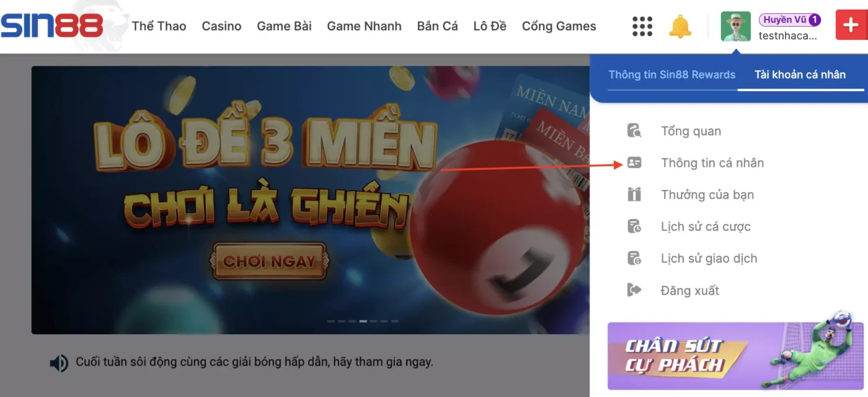Click the Thông tin cá nhân card icon
This screenshot has width=868, height=397.
tap(634, 163)
